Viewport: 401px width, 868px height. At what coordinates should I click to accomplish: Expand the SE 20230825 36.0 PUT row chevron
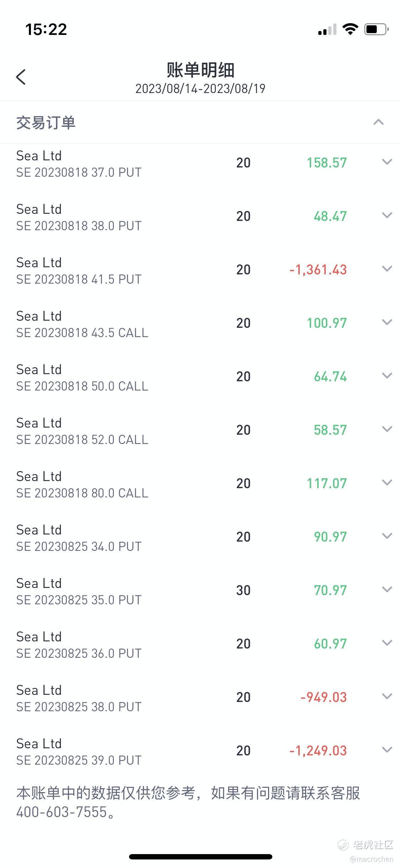[x=387, y=643]
